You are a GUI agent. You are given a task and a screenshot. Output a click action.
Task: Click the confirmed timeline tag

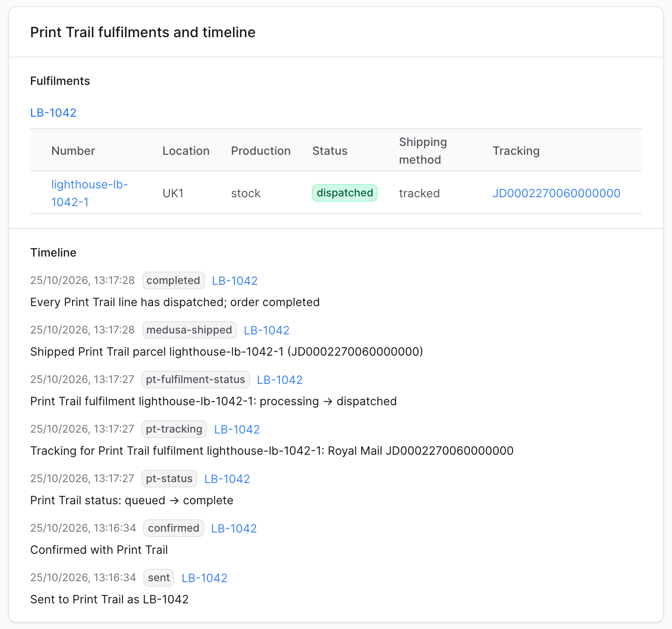(174, 528)
